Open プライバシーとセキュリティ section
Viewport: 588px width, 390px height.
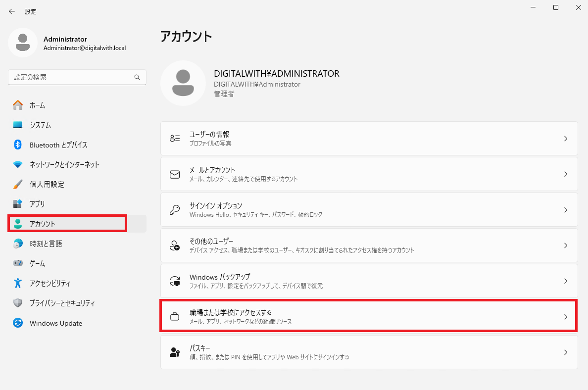coord(77,303)
